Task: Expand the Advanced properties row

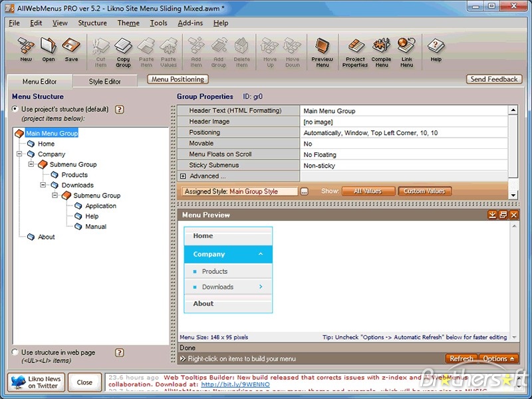Action: point(183,176)
